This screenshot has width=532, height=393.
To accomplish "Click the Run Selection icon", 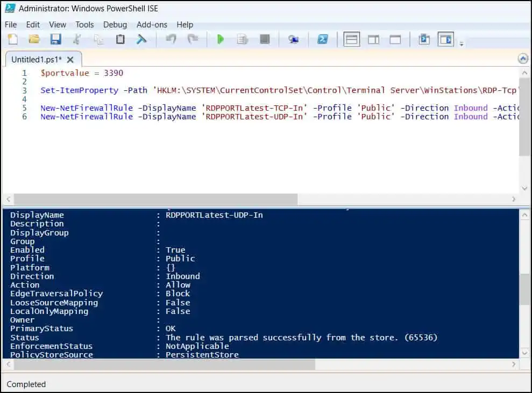I will [242, 39].
